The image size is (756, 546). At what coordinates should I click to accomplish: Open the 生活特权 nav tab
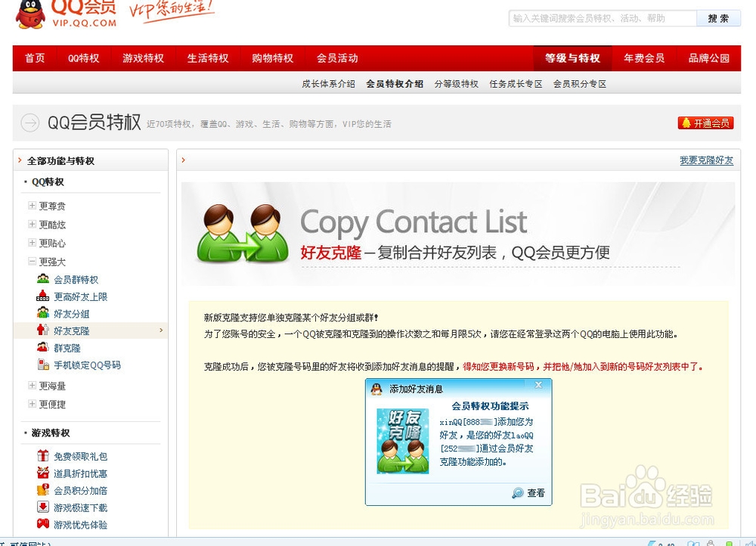click(x=208, y=58)
